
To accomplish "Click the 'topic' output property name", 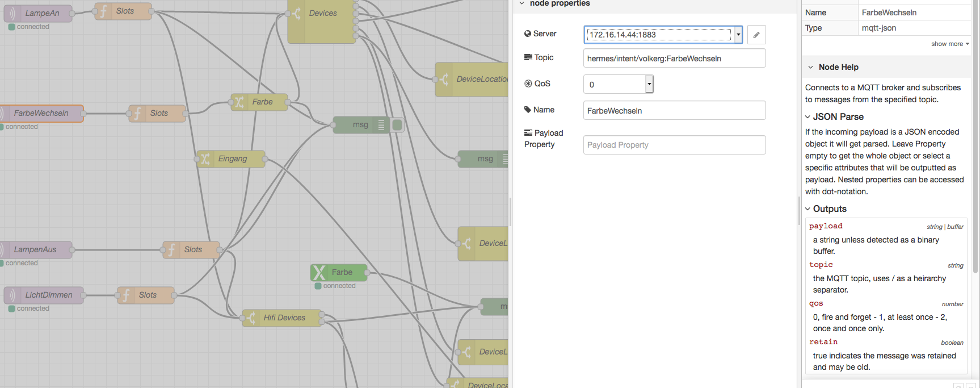I will tap(821, 265).
